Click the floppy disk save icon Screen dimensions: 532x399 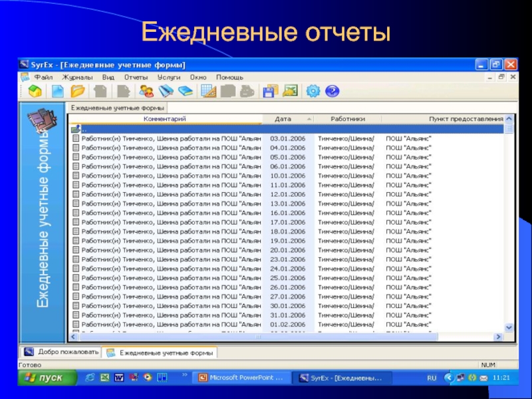[269, 91]
